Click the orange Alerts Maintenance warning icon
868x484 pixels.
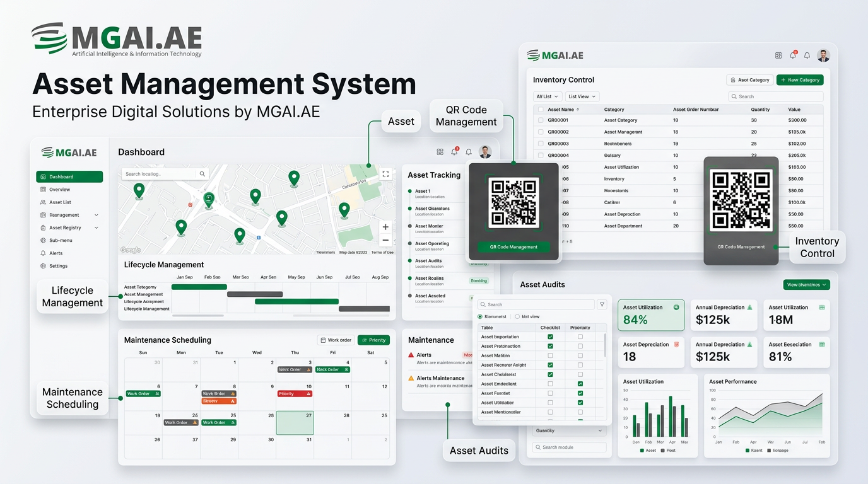[x=411, y=379]
